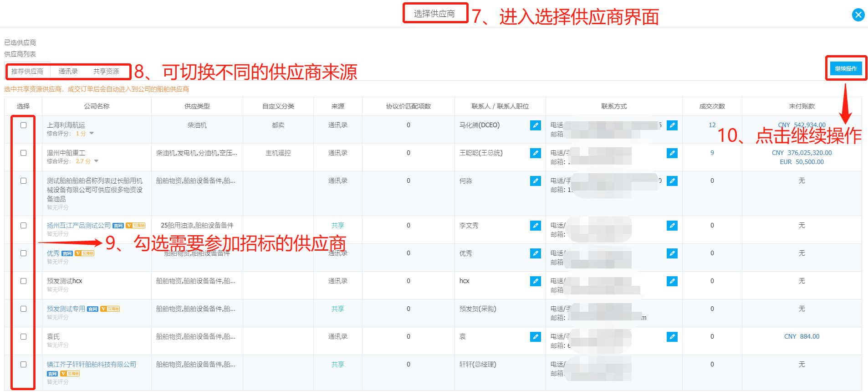Screen dimensions: 868x392
Task: Check the box for 袁氏
Action: [x=23, y=336]
